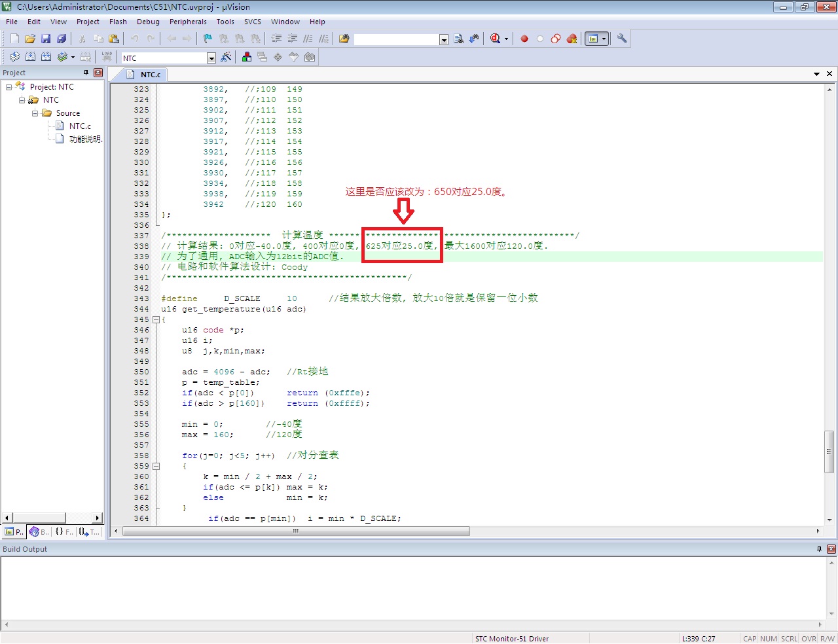Click the New file icon

point(14,39)
